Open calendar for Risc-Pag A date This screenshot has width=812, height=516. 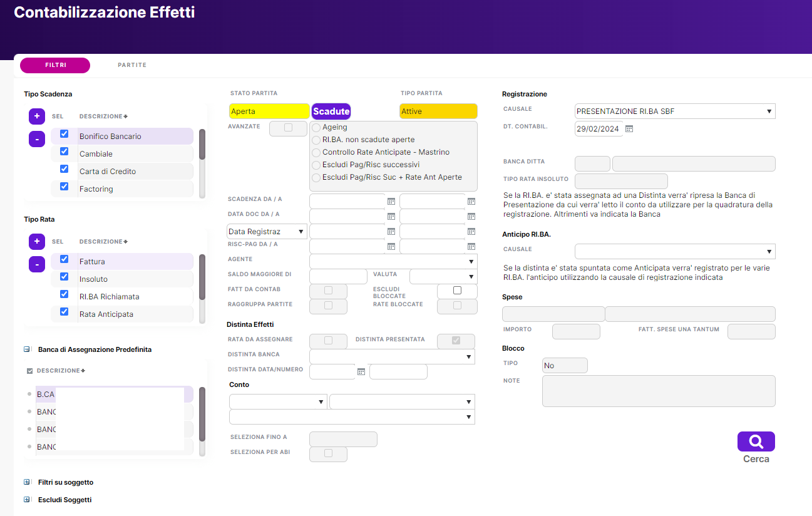(x=471, y=247)
